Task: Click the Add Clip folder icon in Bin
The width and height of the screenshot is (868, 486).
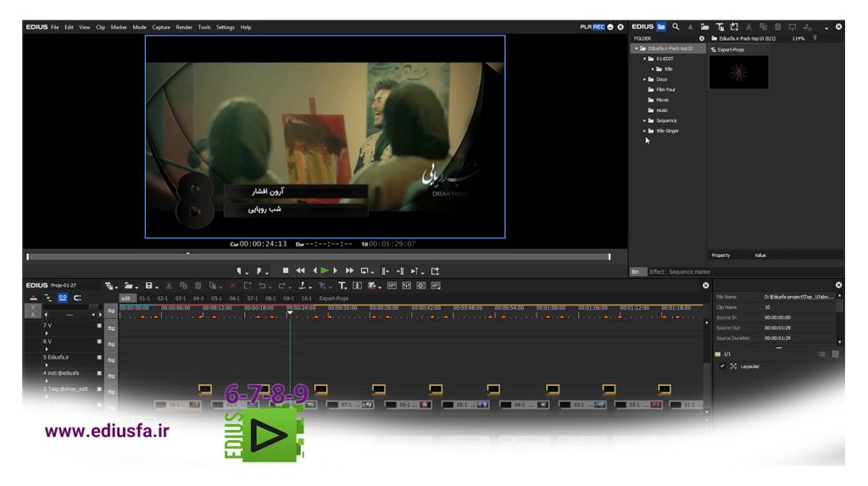Action: point(704,26)
